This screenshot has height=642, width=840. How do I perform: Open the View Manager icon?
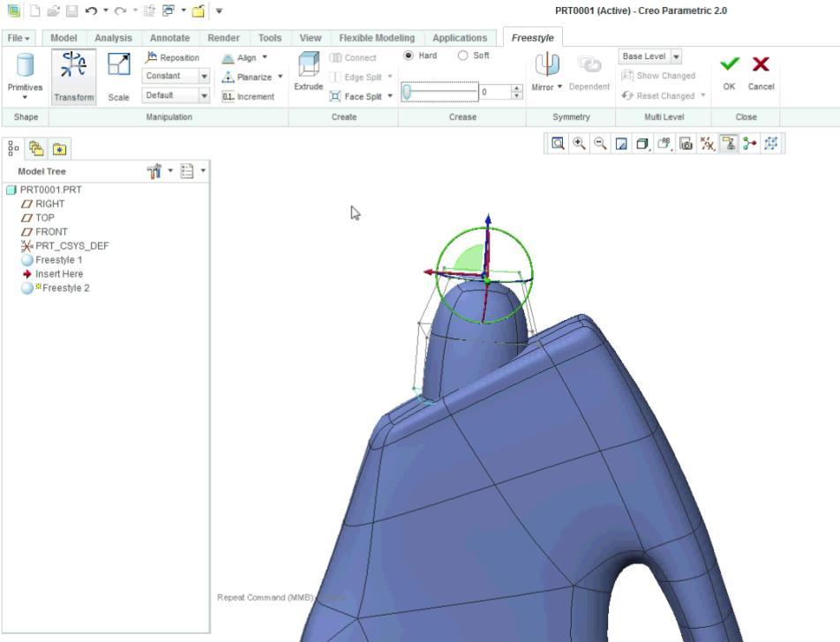[686, 144]
